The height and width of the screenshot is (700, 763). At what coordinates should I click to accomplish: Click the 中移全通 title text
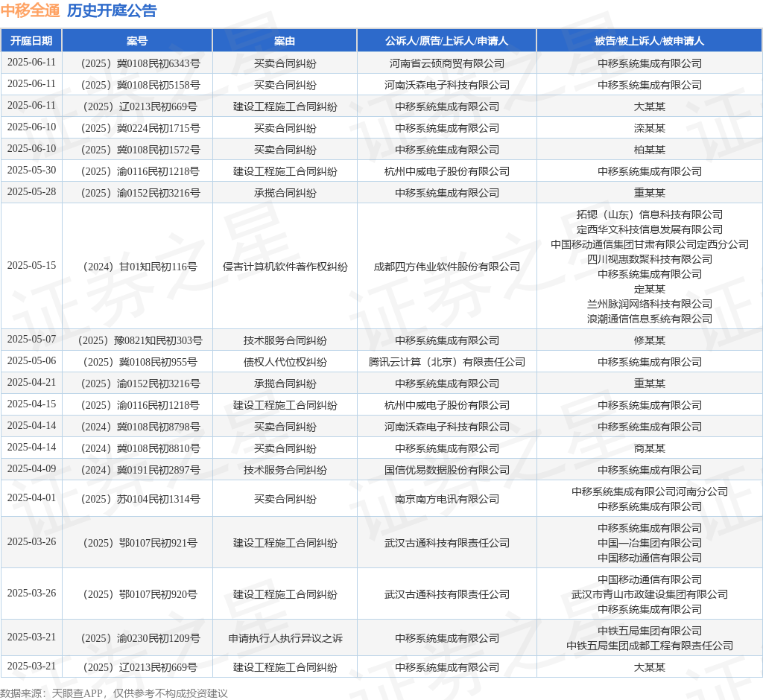(30, 10)
